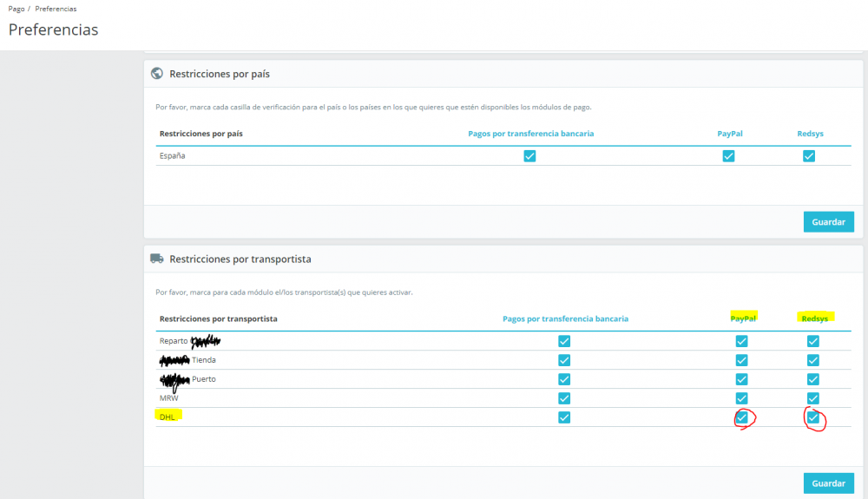
Task: Save country restrictions with Guardar
Action: (828, 222)
